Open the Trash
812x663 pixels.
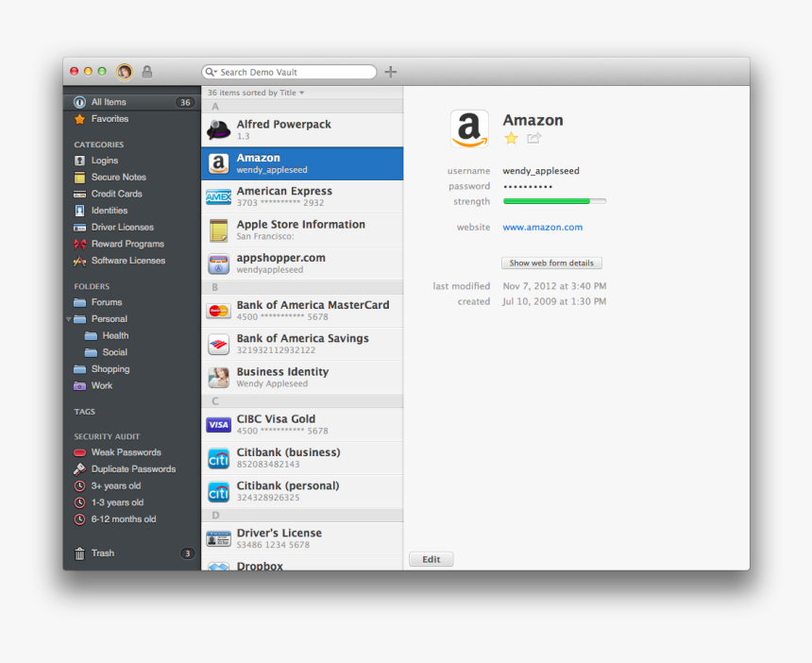(x=132, y=553)
